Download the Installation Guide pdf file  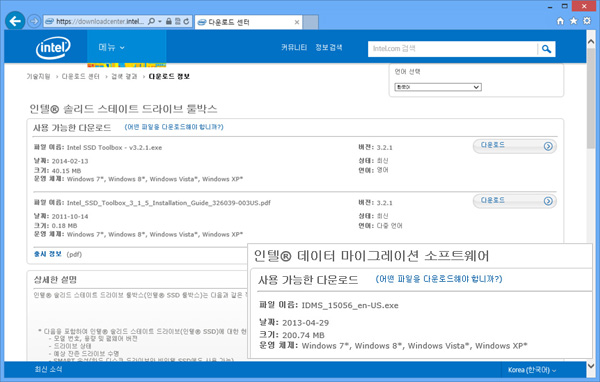click(515, 201)
